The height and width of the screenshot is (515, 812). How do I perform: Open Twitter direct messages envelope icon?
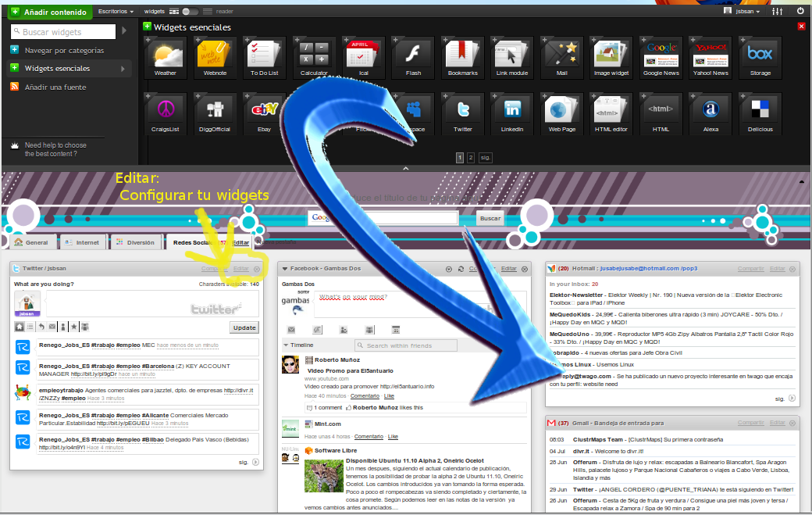click(x=52, y=327)
